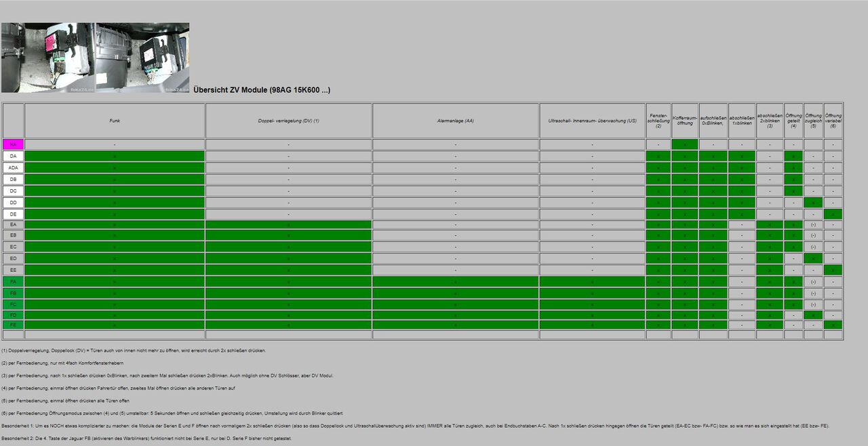Select the 'EE' row label
Image resolution: width=868 pixels, height=446 pixels.
tap(14, 270)
